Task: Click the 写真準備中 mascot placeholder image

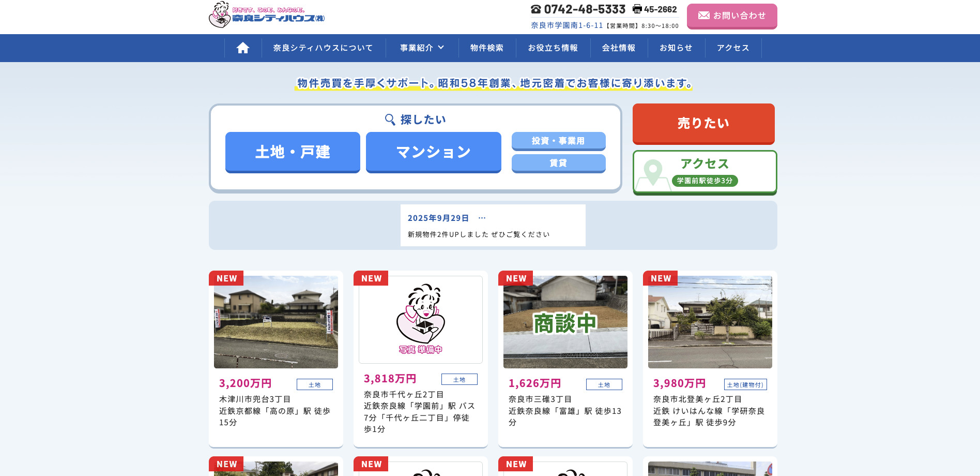Action: click(420, 319)
